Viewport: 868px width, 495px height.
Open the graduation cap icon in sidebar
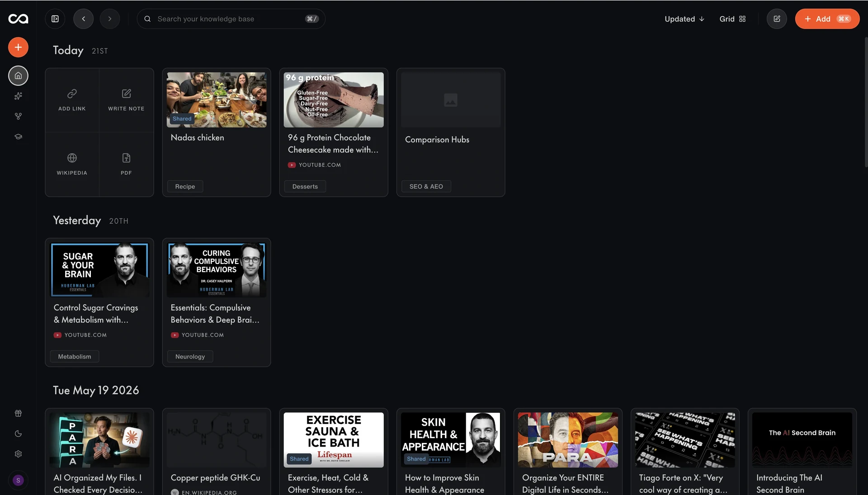tap(18, 137)
